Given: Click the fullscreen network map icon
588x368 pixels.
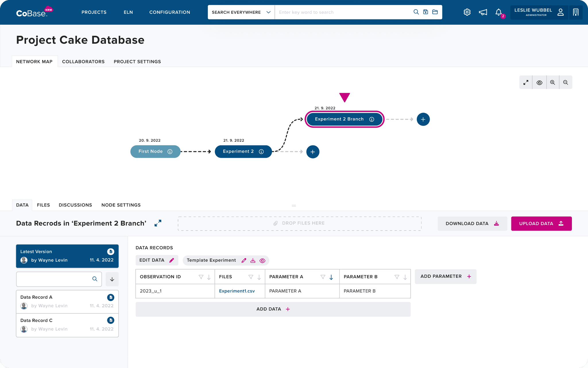Looking at the screenshot, I should point(526,83).
